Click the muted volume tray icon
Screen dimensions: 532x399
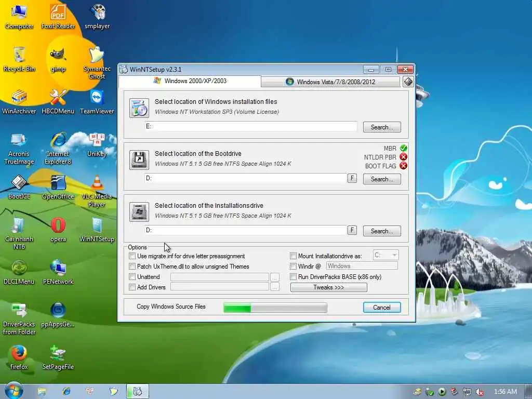[x=479, y=392]
